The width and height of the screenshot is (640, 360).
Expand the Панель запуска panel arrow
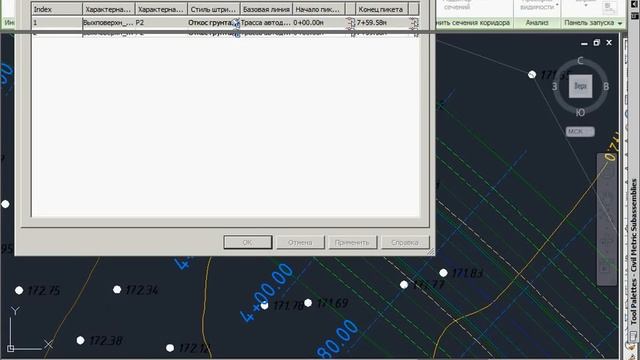pos(620,23)
